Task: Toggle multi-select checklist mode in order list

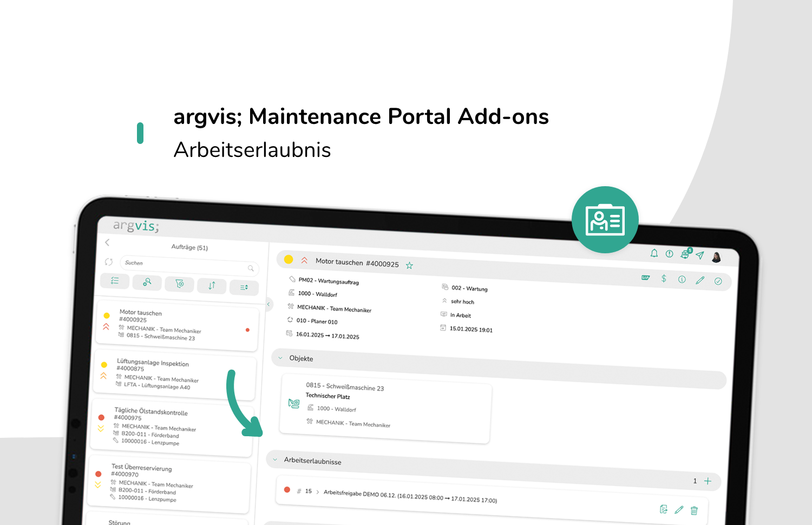Action: pyautogui.click(x=115, y=280)
